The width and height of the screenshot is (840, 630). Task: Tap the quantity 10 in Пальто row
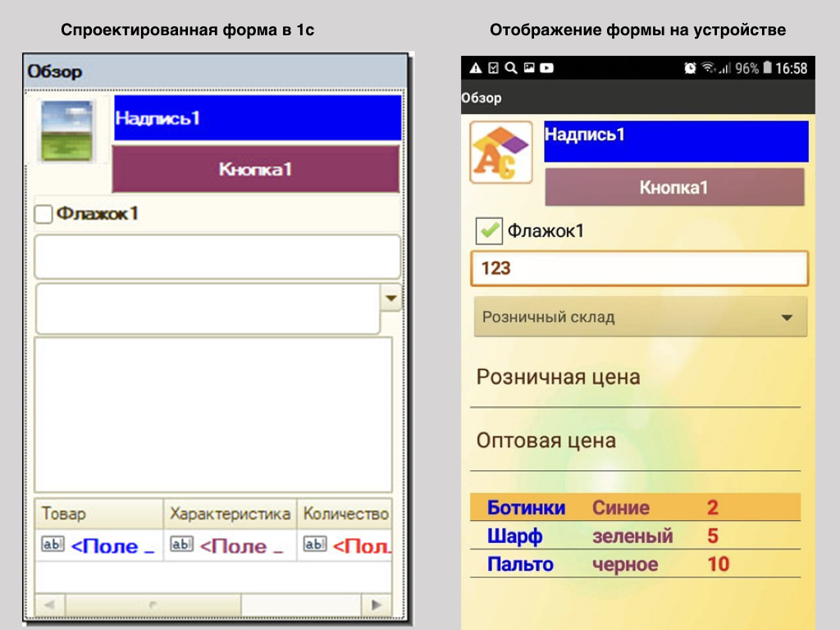coord(719,564)
